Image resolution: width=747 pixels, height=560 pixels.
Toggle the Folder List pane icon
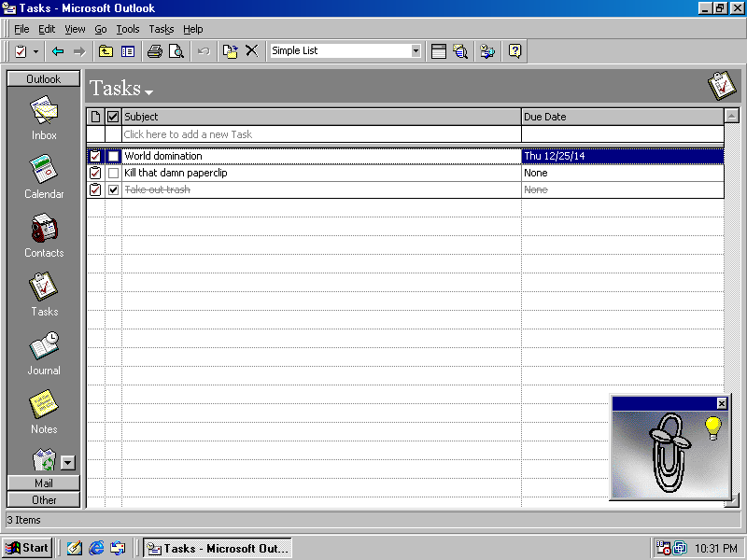(x=128, y=51)
